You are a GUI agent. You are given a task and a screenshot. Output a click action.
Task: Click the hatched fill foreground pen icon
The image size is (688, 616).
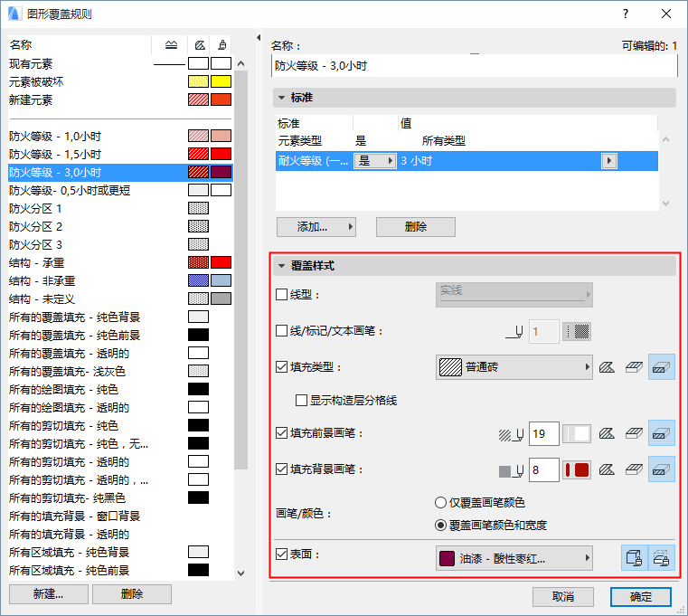[x=511, y=435]
